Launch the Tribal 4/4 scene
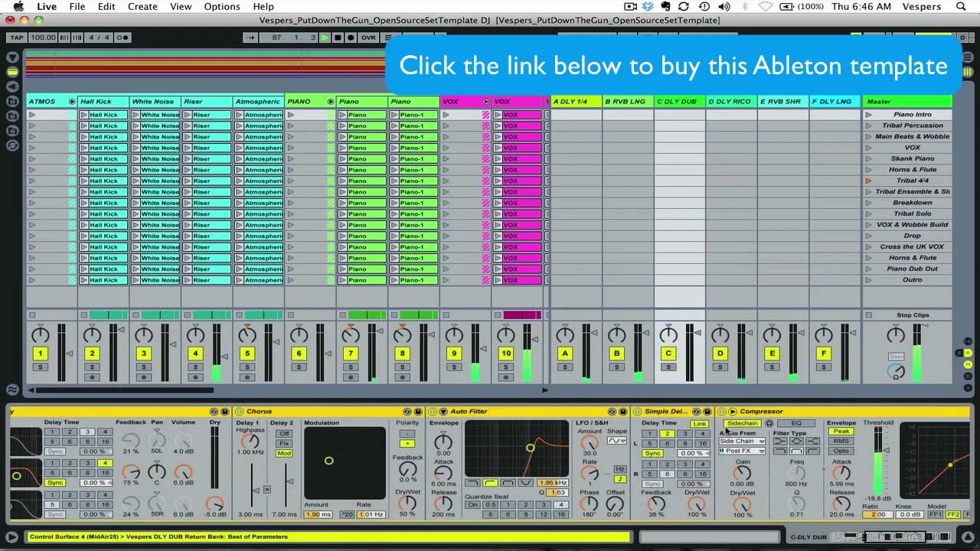 click(x=869, y=181)
